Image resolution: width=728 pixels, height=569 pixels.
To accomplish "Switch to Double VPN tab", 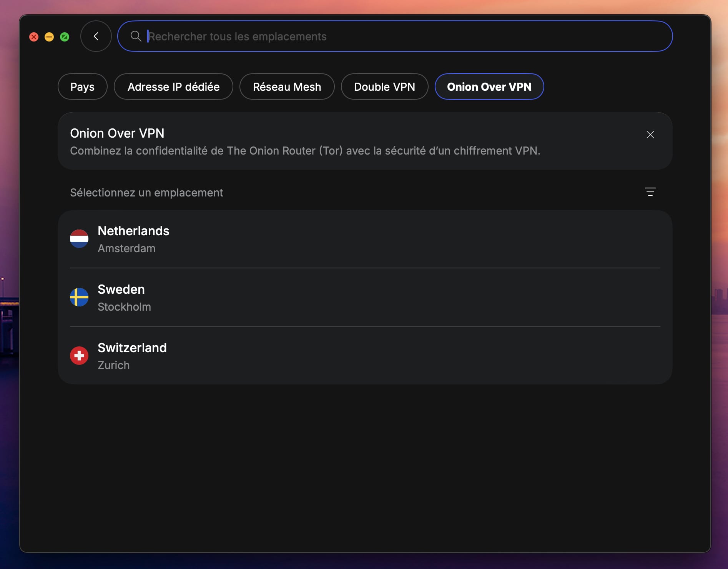I will coord(384,87).
